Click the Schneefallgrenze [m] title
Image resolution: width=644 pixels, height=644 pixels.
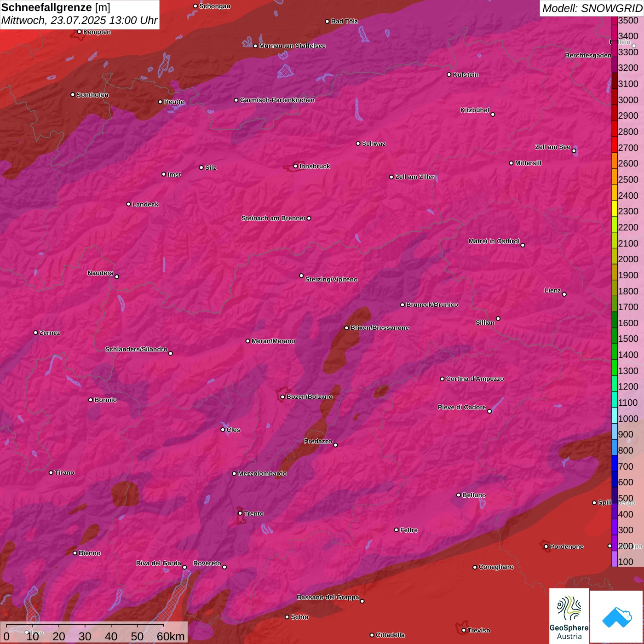pyautogui.click(x=56, y=7)
